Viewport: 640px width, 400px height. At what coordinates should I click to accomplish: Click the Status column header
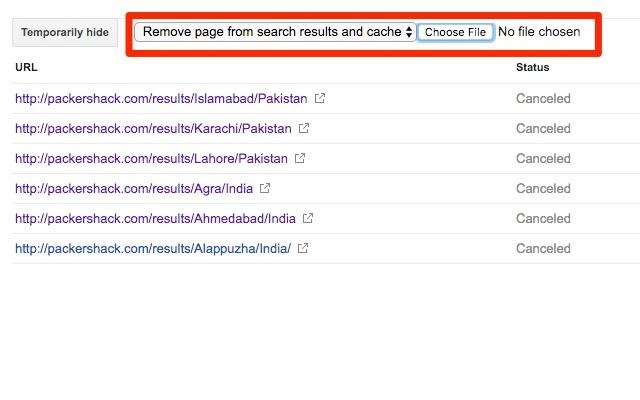coord(532,68)
